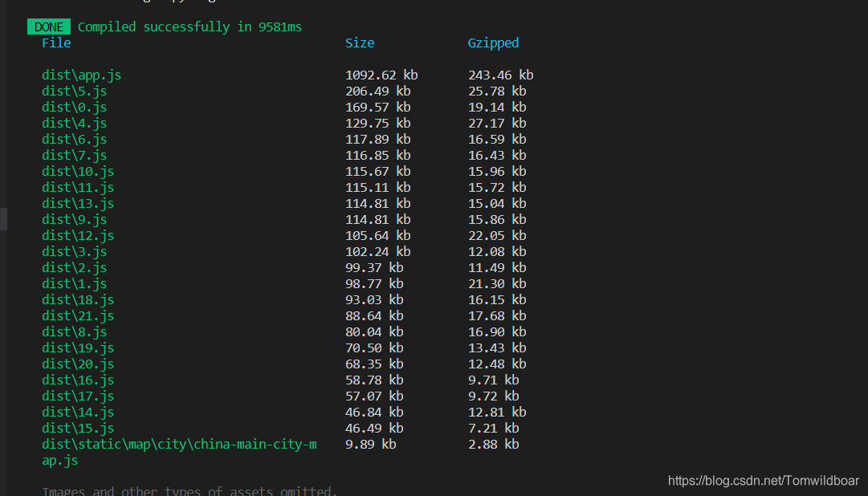Click the 68.35 kb size value
This screenshot has height=496, width=868.
(x=374, y=364)
